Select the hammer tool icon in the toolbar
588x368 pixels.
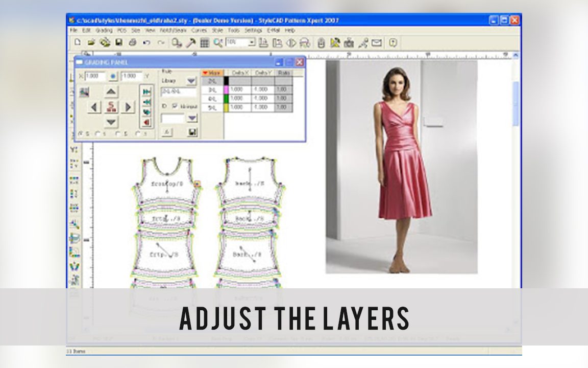pos(190,43)
